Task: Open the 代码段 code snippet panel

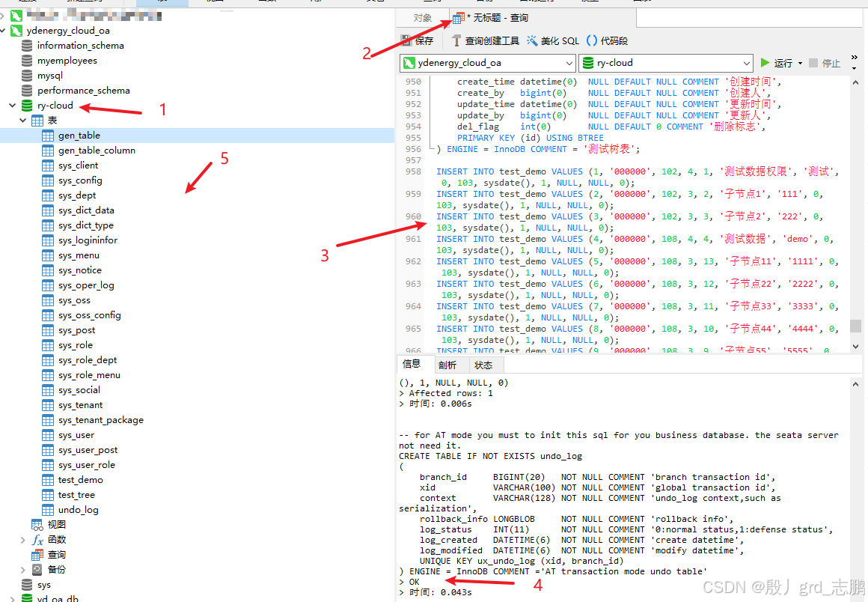Action: click(x=608, y=40)
